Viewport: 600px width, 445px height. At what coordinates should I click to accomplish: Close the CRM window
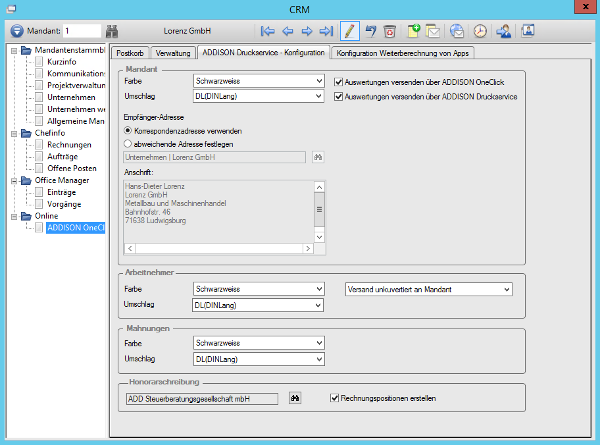coord(585,7)
